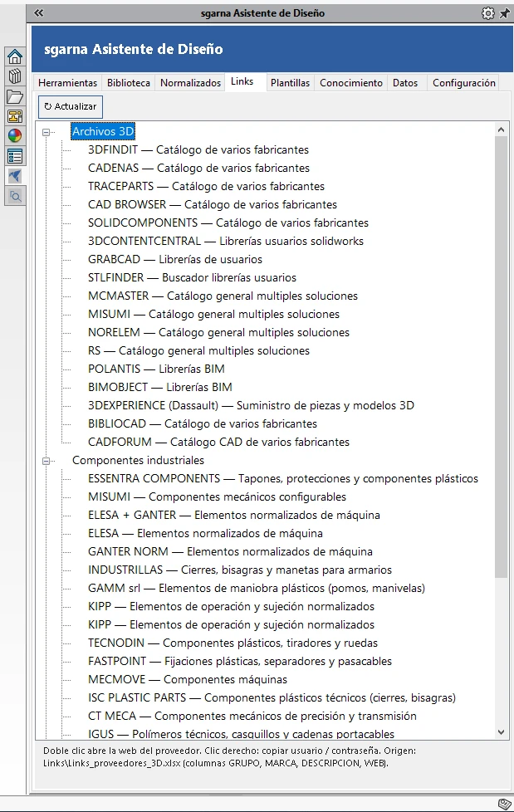The image size is (514, 812).
Task: Open the search magnifier sidebar icon
Action: (15, 196)
